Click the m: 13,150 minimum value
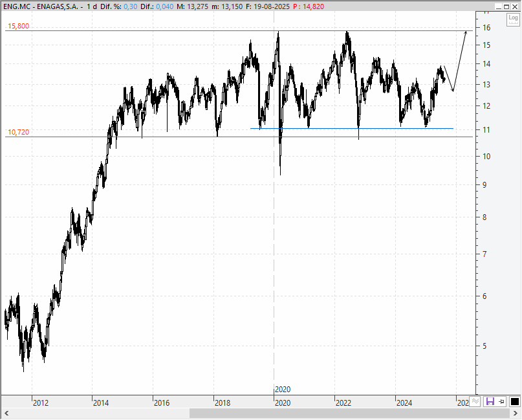The image size is (522, 420). [228, 6]
